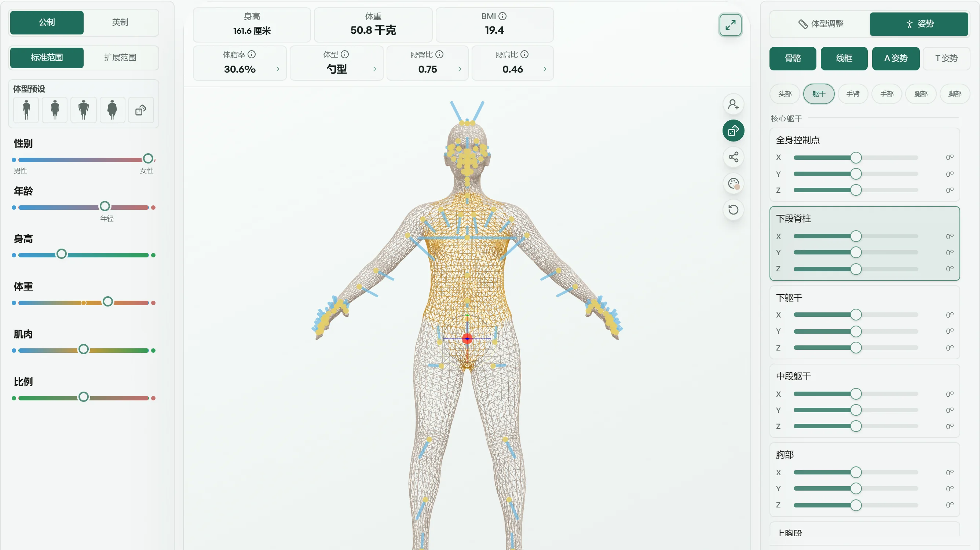The width and height of the screenshot is (980, 550).
Task: Click the 体脂率 info icon
Action: coord(252,54)
